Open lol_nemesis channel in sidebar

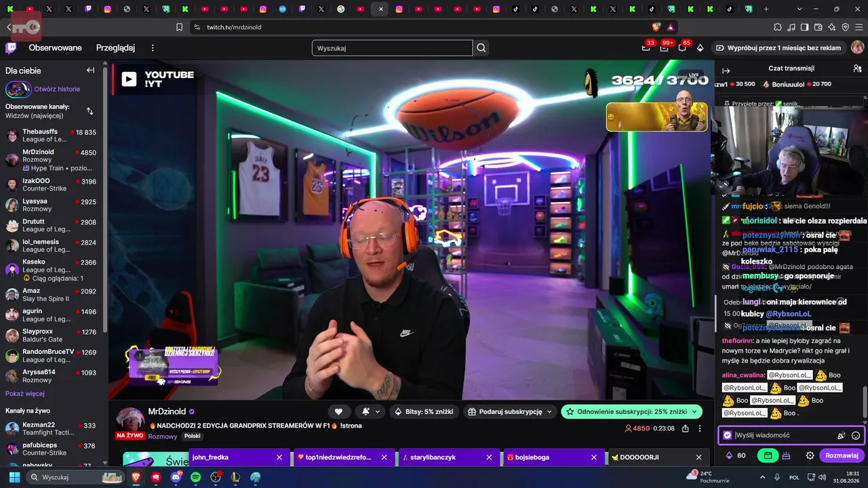tap(51, 245)
